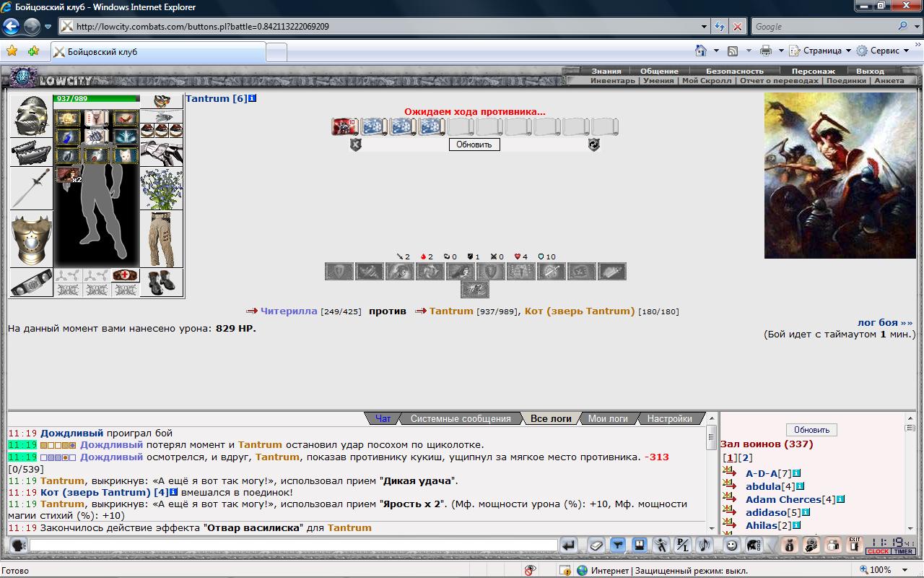Click the gloves equipment slot
The width and height of the screenshot is (924, 578).
(x=162, y=152)
